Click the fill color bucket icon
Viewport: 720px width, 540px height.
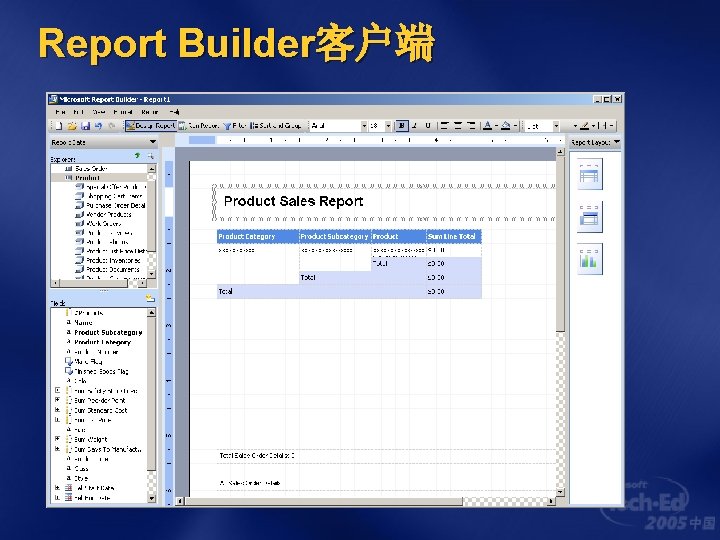click(x=506, y=125)
